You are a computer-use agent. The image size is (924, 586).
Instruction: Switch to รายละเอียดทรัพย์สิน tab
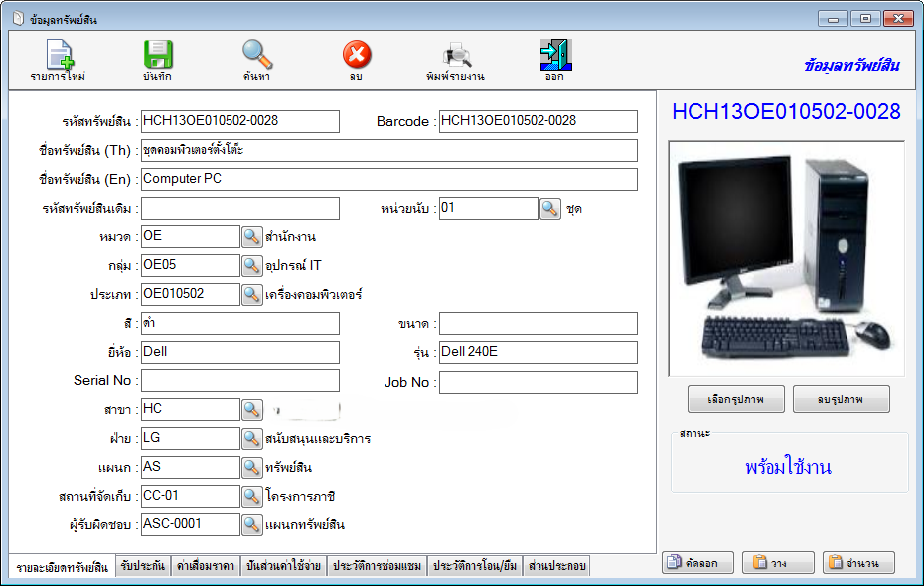63,567
